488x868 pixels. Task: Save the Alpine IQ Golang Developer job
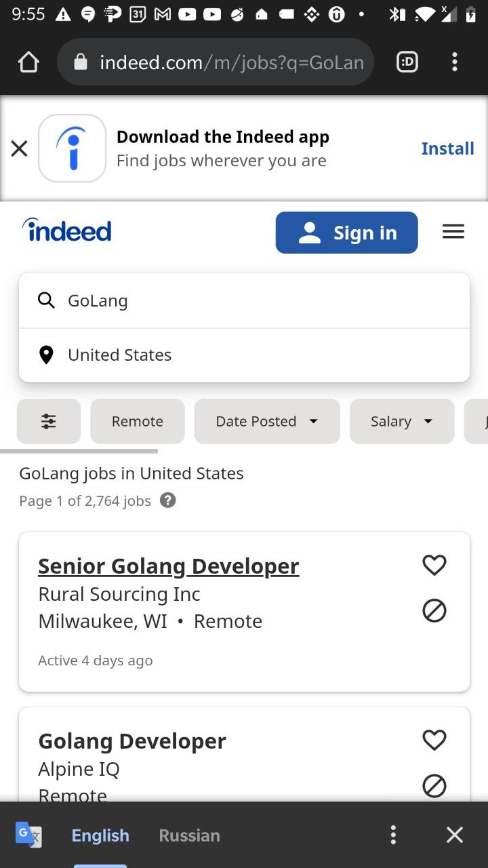point(434,740)
